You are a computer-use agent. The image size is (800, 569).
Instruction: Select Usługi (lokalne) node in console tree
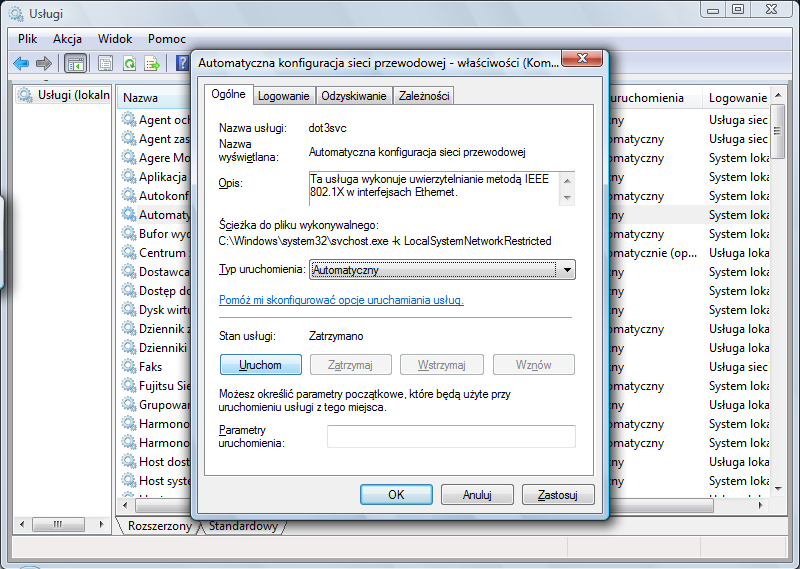(65, 96)
